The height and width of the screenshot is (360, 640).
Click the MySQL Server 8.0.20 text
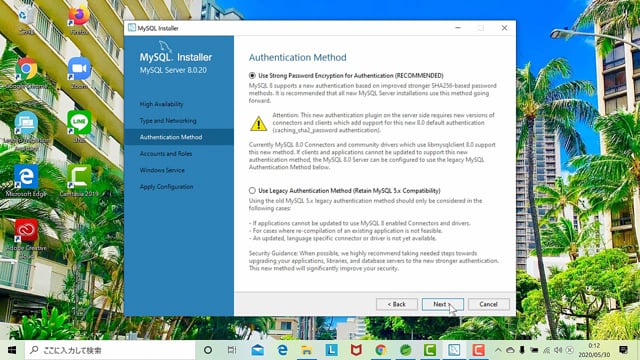(173, 70)
